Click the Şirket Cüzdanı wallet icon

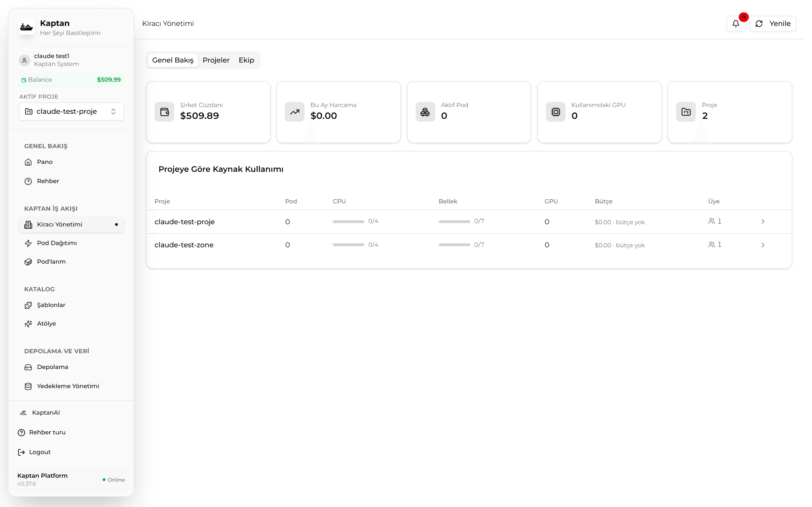pyautogui.click(x=164, y=112)
